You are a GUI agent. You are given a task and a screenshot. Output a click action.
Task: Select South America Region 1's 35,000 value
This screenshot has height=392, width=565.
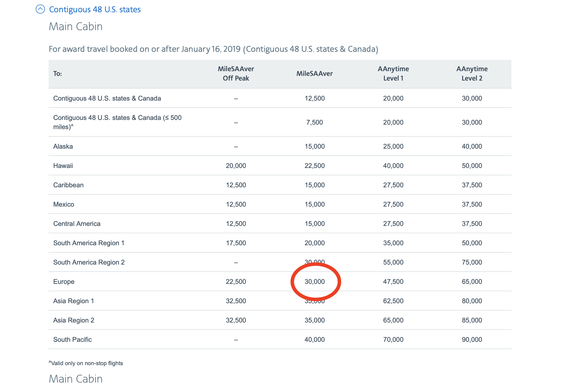point(393,243)
